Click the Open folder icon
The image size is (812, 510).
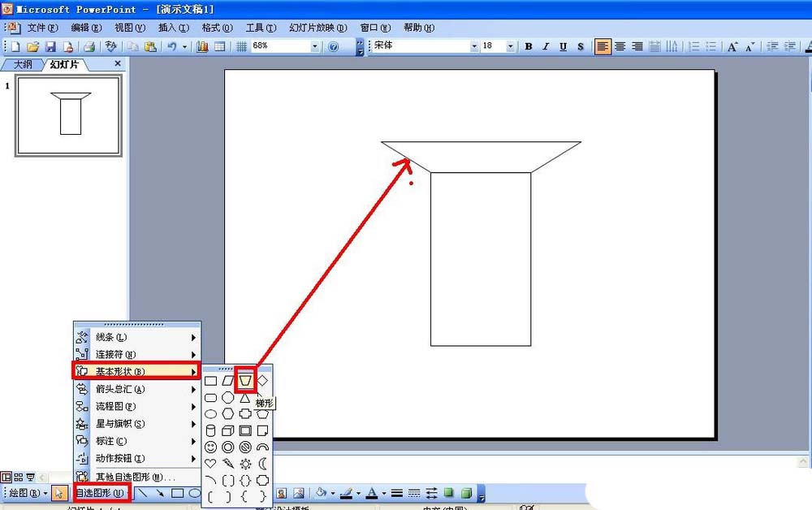[33, 46]
